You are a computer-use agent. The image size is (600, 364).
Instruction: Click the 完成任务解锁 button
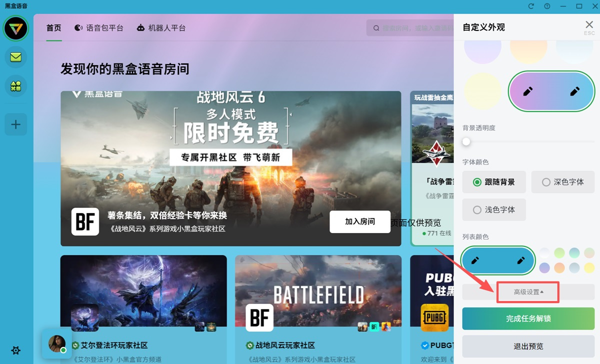[527, 318]
